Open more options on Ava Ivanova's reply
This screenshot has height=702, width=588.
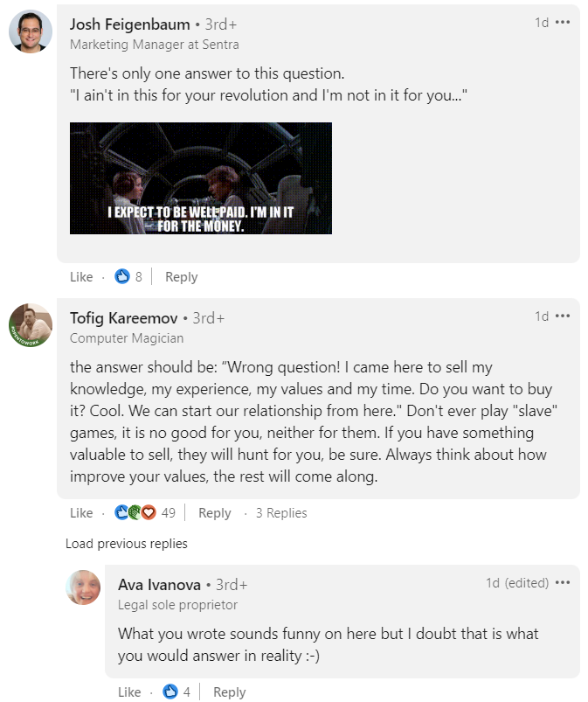(x=563, y=583)
